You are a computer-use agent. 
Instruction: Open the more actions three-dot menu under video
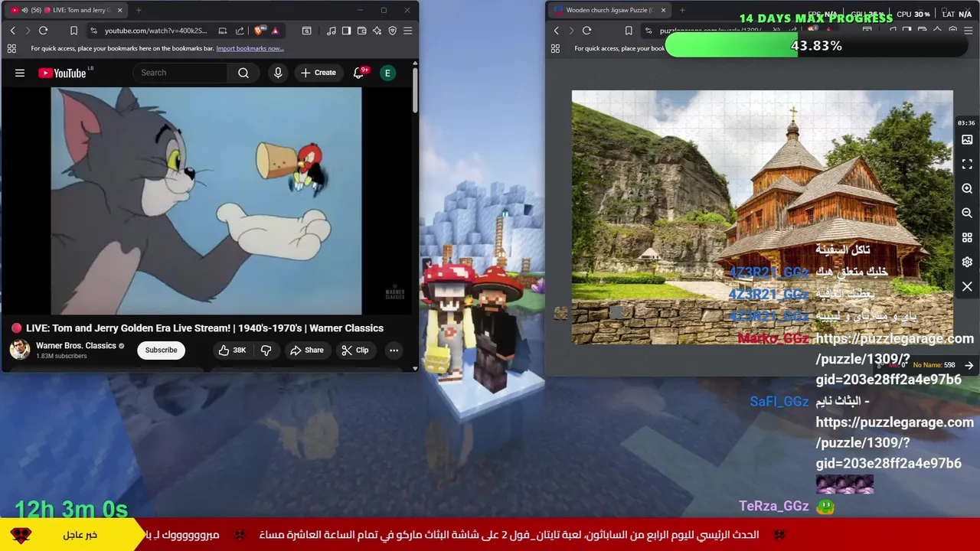coord(394,350)
